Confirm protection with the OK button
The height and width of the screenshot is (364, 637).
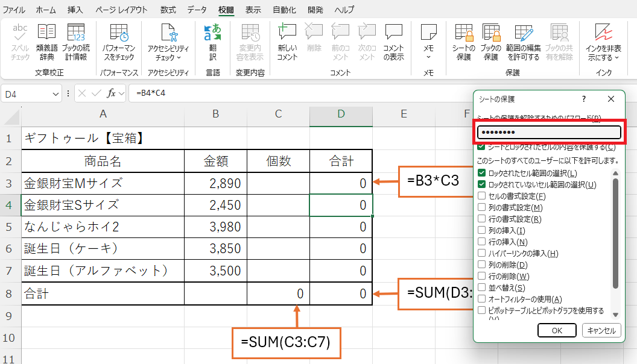tap(557, 330)
